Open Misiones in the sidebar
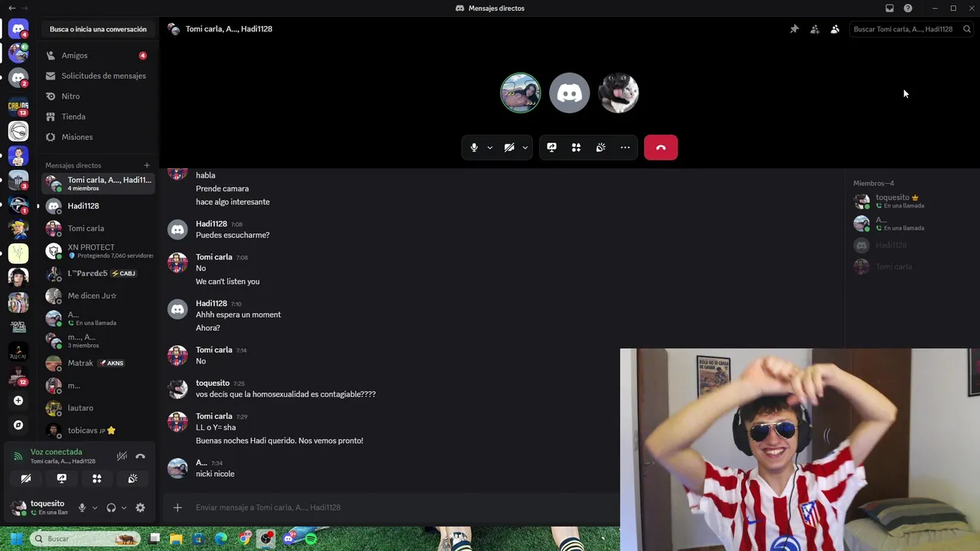Image resolution: width=980 pixels, height=551 pixels. (98, 137)
